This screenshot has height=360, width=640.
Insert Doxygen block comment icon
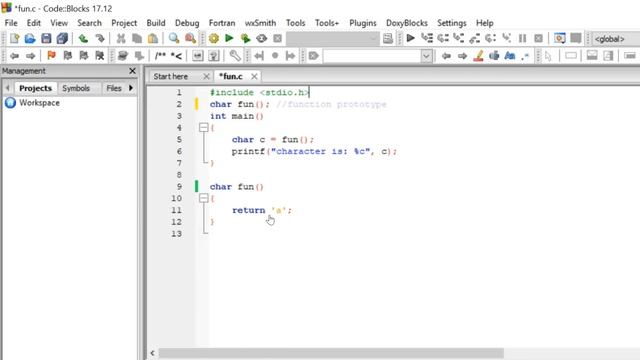[x=160, y=56]
